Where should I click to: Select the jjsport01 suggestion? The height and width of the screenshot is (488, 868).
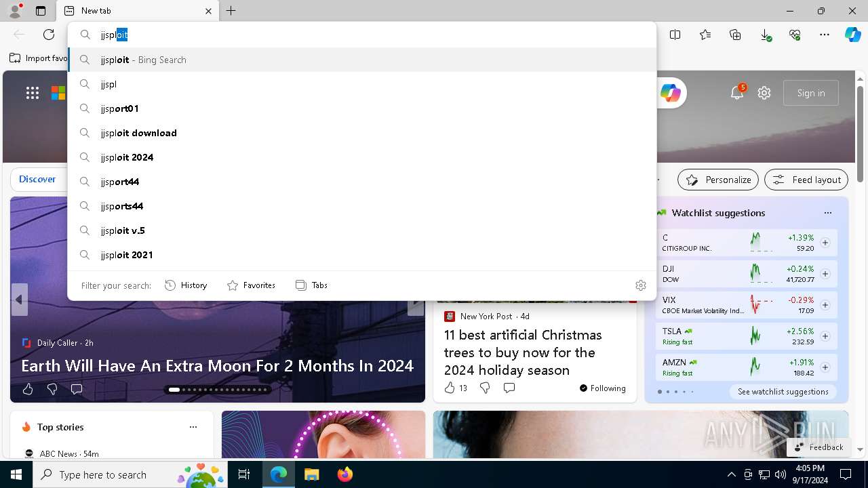pos(362,108)
